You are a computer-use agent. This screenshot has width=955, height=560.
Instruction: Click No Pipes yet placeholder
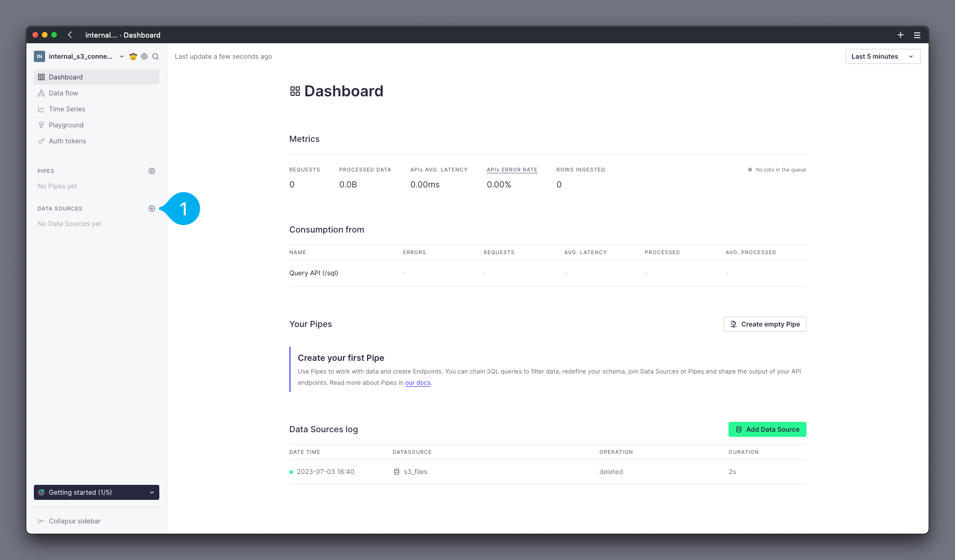point(57,186)
